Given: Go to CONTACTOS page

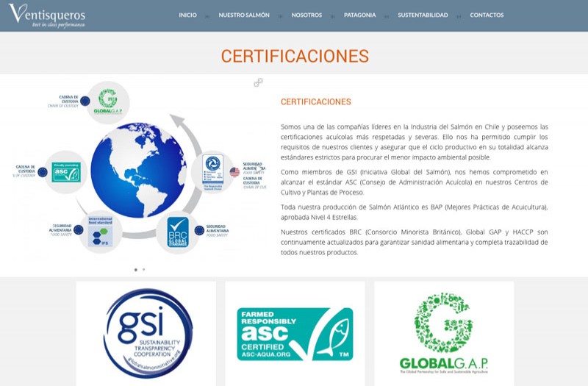Looking at the screenshot, I should 487,15.
